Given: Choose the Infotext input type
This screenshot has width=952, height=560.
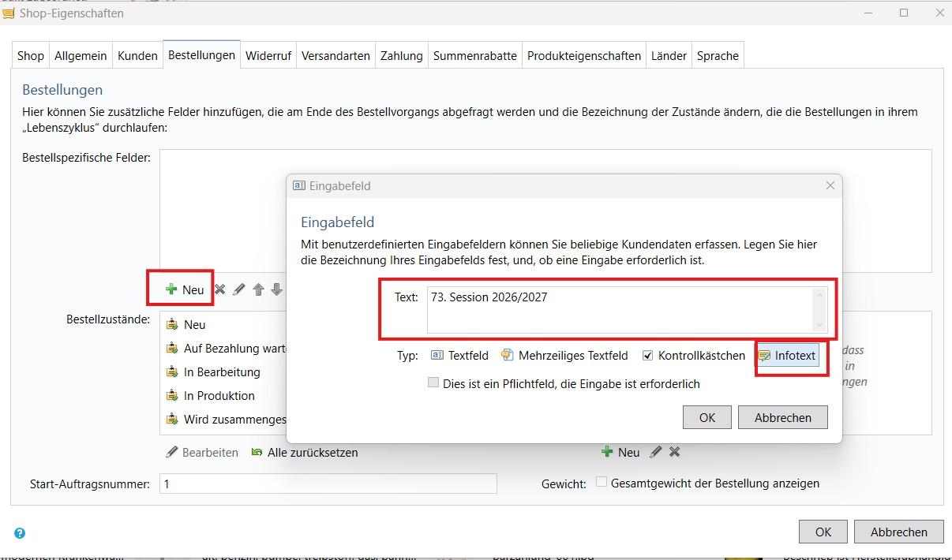Looking at the screenshot, I should 787,356.
